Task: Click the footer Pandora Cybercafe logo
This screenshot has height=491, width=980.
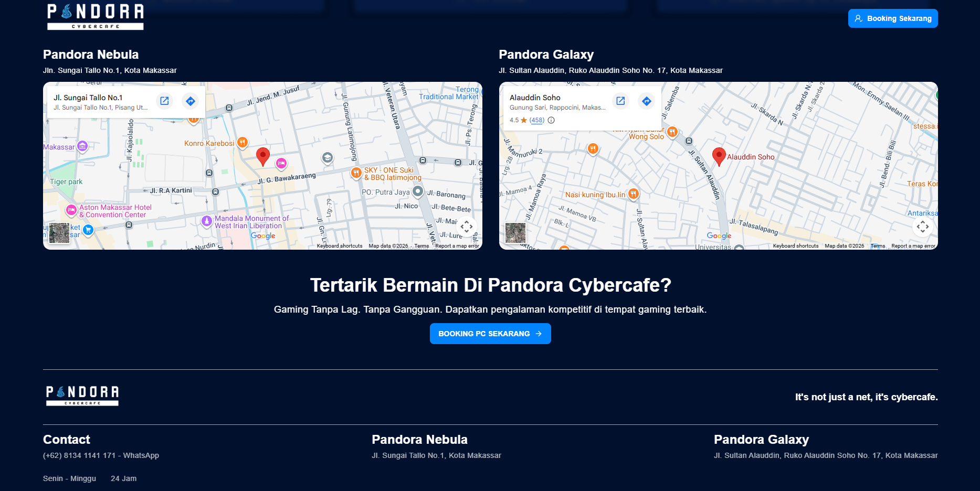Action: [x=82, y=396]
